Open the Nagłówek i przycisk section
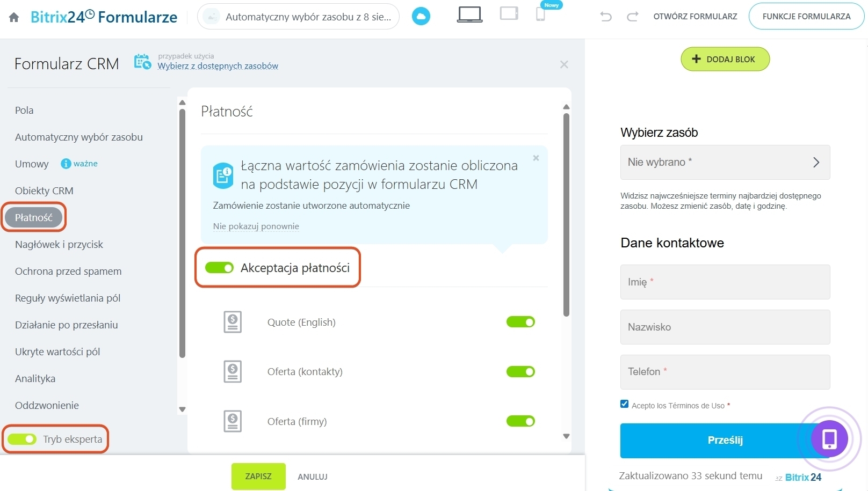This screenshot has width=868, height=491. tap(59, 244)
